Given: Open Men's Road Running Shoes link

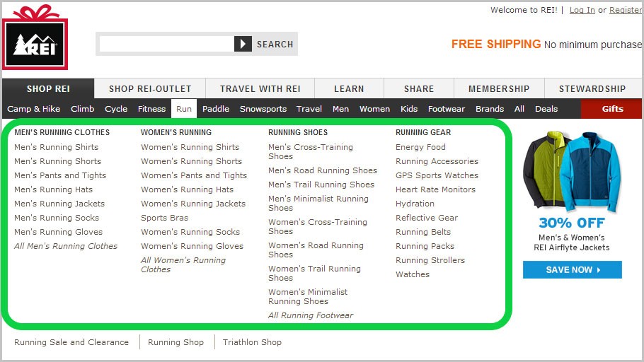Looking at the screenshot, I should [x=323, y=170].
